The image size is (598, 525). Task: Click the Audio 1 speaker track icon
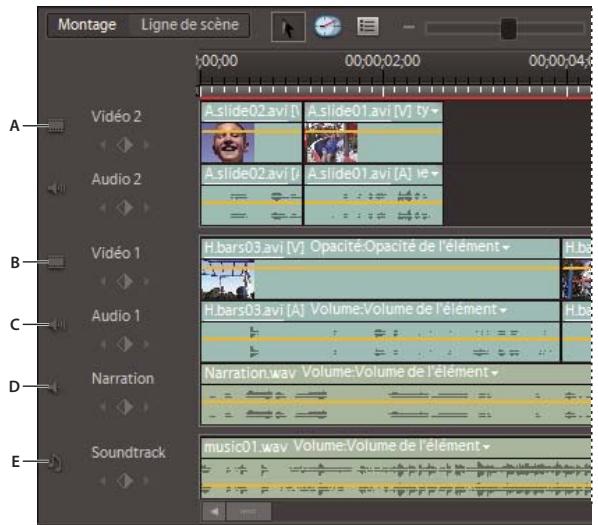click(x=57, y=324)
